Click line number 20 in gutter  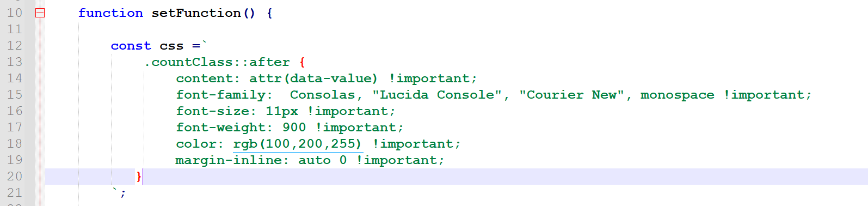(x=15, y=176)
